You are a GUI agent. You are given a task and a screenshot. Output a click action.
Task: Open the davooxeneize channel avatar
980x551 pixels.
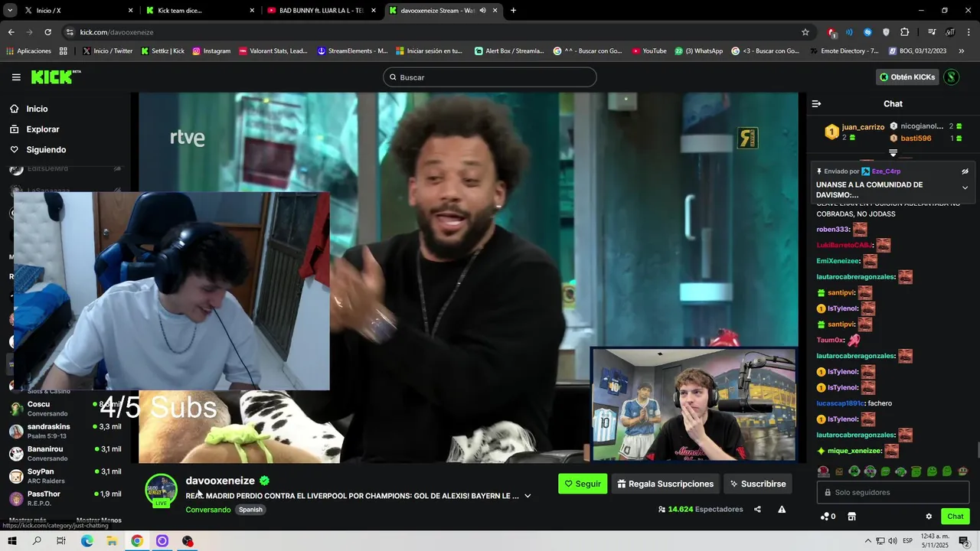162,491
